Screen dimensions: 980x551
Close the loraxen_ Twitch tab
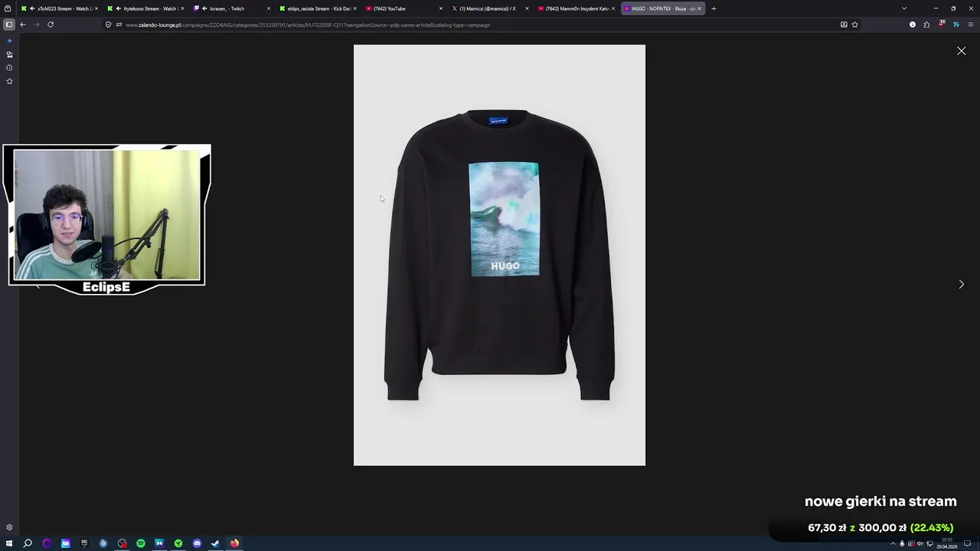(269, 8)
